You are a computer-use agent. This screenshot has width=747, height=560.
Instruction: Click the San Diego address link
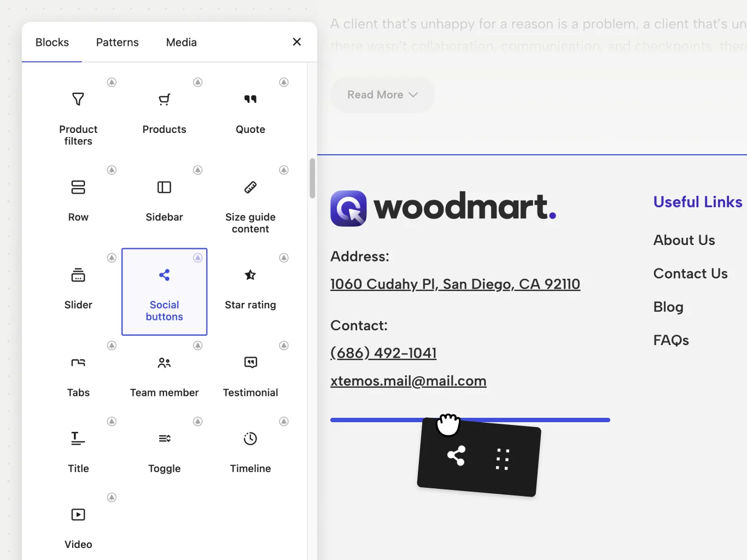pos(455,284)
